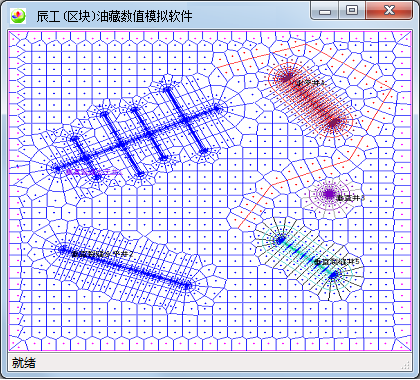Close the reservoir simulation software window

click(x=389, y=10)
